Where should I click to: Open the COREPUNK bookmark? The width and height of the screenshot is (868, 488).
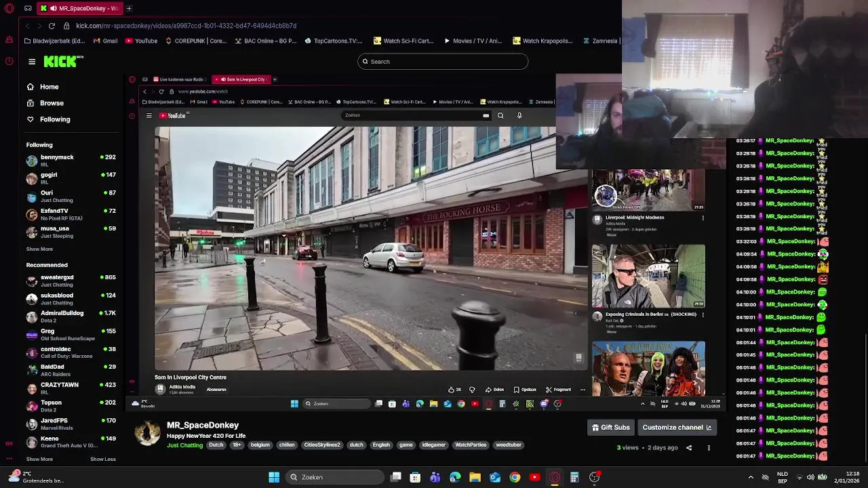[x=195, y=41]
